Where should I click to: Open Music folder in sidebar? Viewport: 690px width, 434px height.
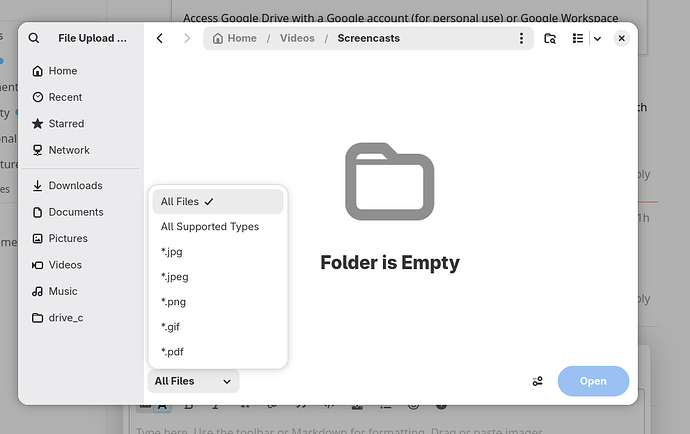coord(81,291)
